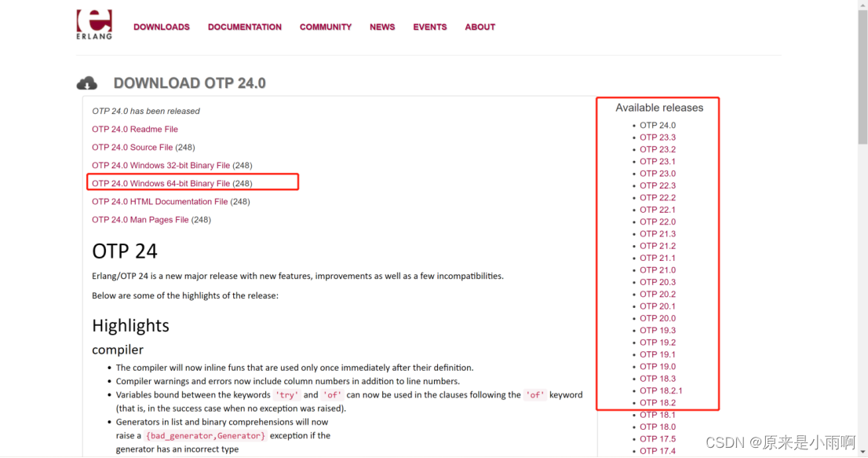The image size is (868, 458).
Task: Select release OTP 19.1
Action: [x=658, y=354]
